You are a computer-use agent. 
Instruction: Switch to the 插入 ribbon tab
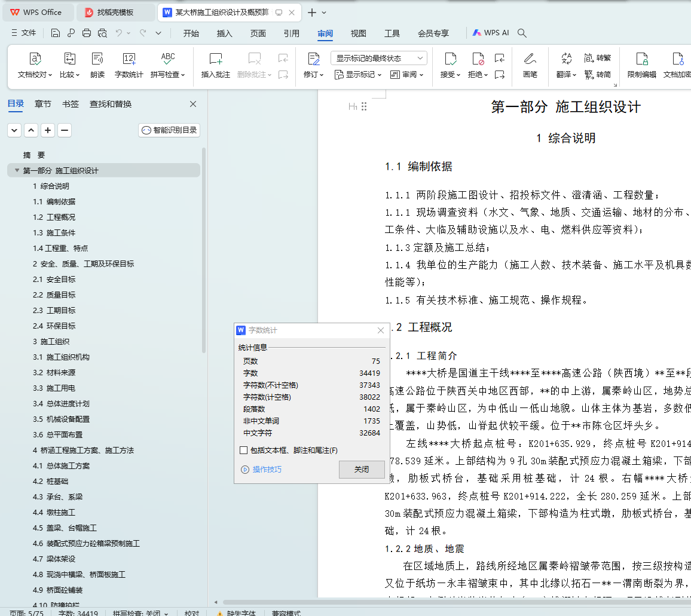(x=224, y=33)
